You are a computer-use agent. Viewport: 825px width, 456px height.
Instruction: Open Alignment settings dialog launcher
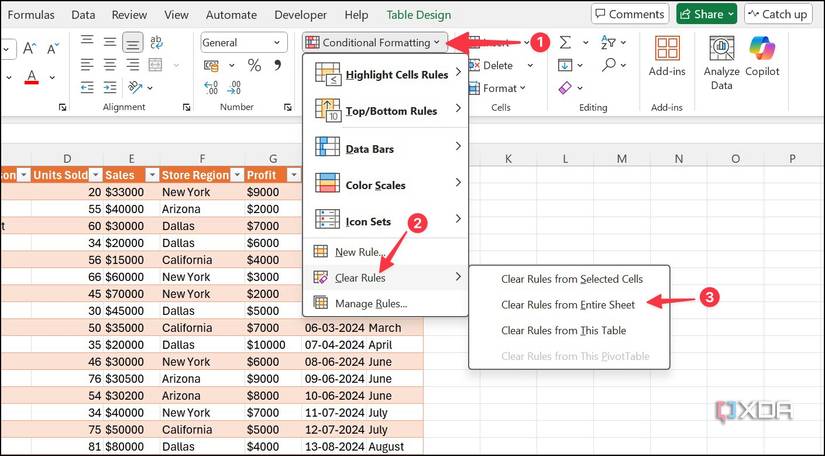pyautogui.click(x=186, y=107)
